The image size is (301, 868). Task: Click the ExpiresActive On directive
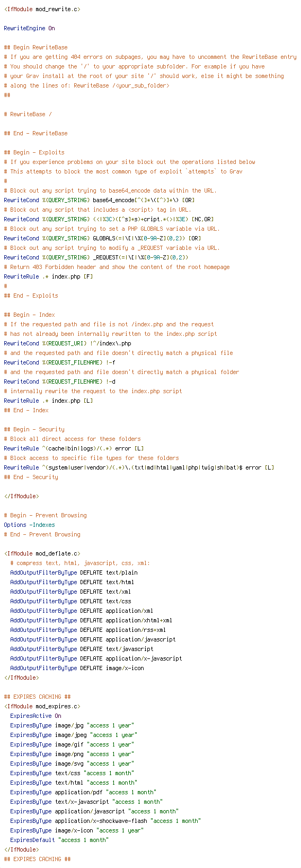(36, 716)
